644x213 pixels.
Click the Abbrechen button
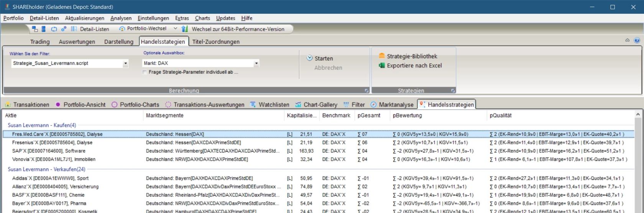click(x=328, y=68)
